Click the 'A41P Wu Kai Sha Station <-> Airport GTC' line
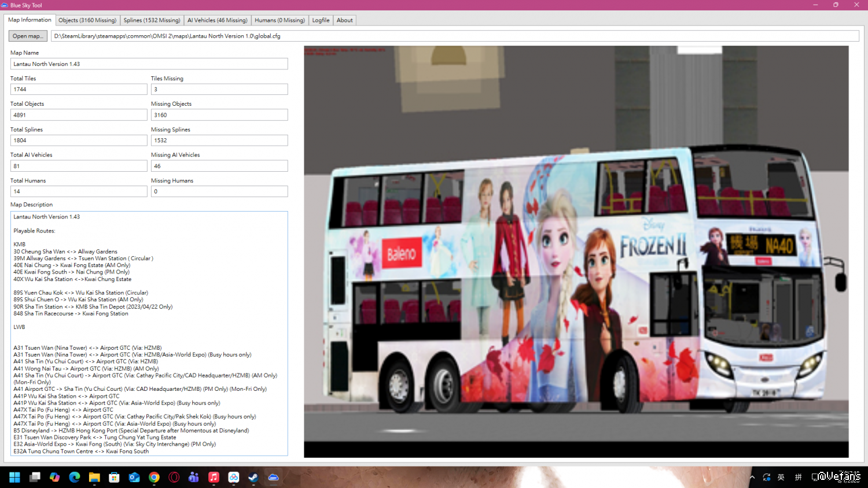The image size is (868, 488). point(67,396)
